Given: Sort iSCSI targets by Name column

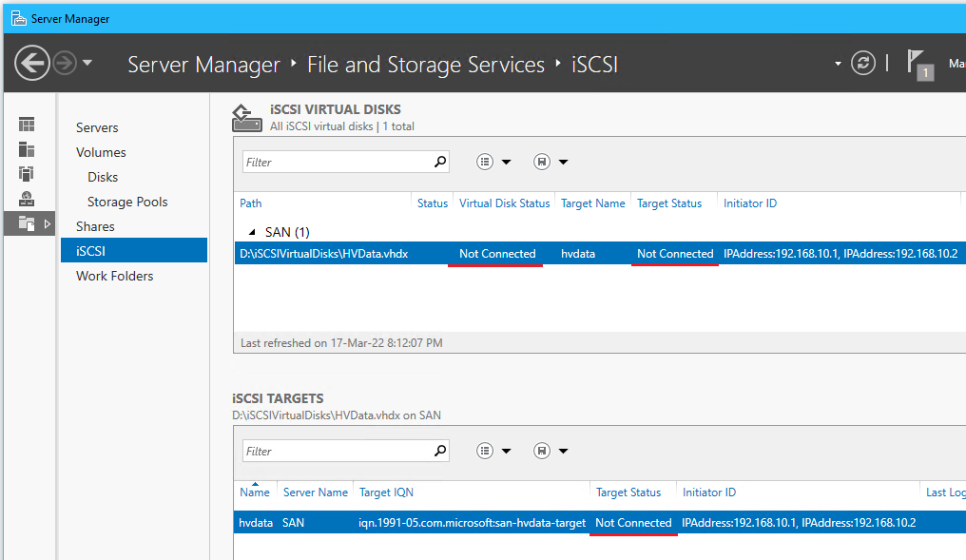Looking at the screenshot, I should 255,492.
